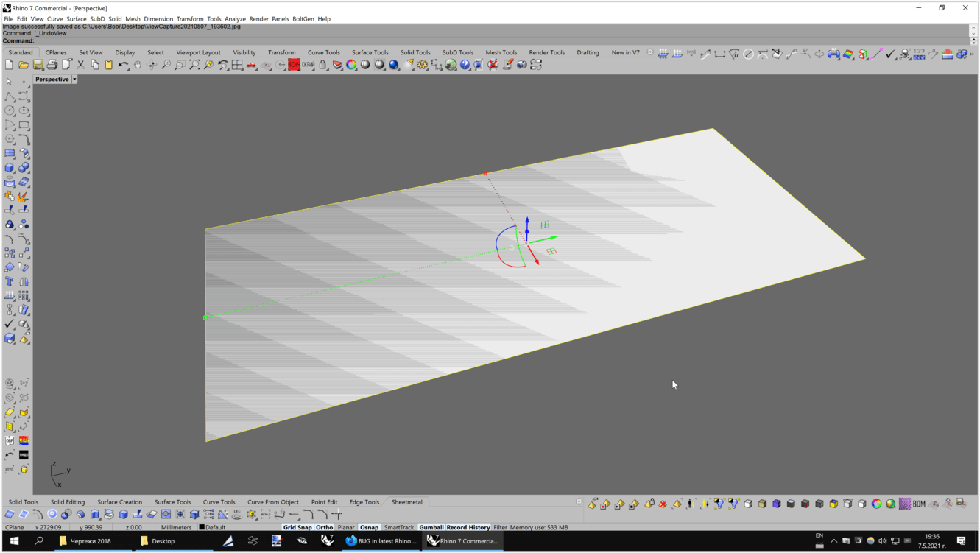Click the Text object tool icon
Image resolution: width=980 pixels, height=553 pixels.
click(x=10, y=281)
